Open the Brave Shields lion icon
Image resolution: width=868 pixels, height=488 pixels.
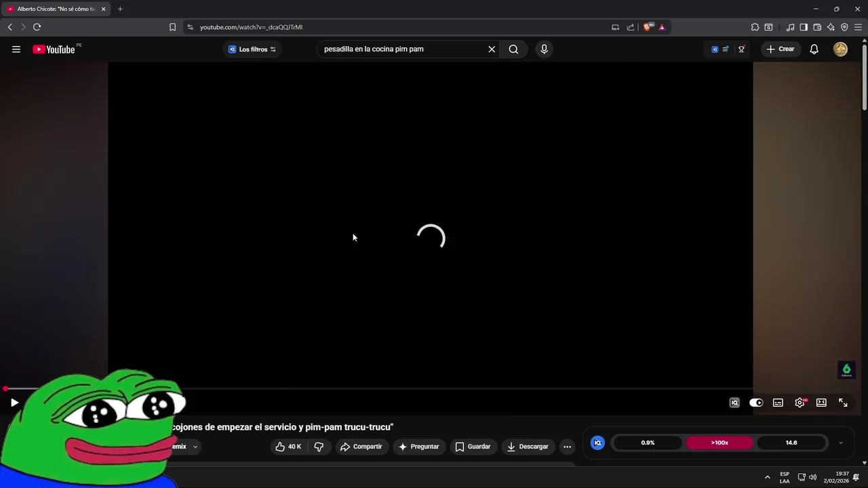coord(648,27)
